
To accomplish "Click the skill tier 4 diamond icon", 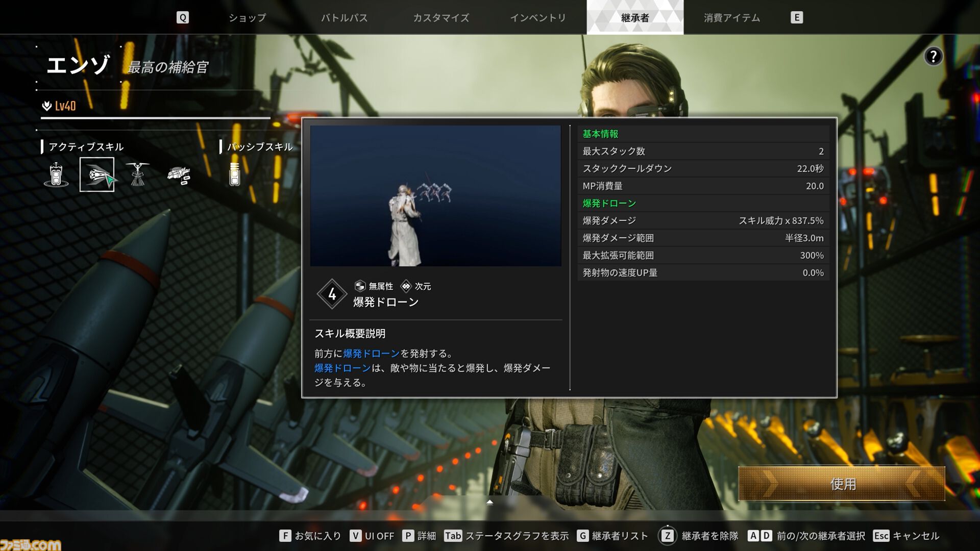I will coord(332,294).
